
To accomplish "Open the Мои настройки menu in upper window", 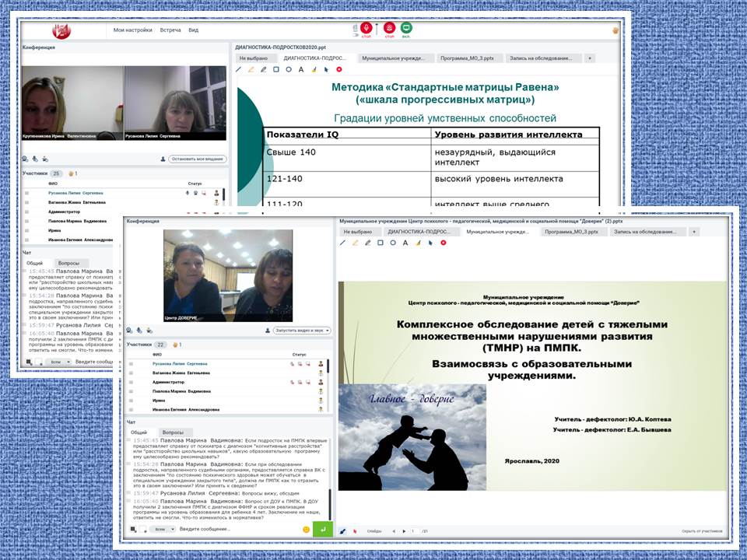I will [132, 30].
